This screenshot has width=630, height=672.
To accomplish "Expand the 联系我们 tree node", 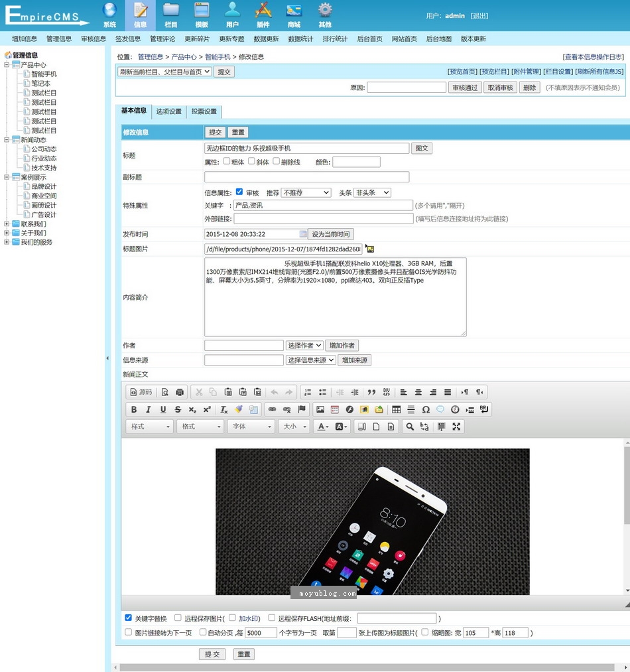I will [x=7, y=224].
